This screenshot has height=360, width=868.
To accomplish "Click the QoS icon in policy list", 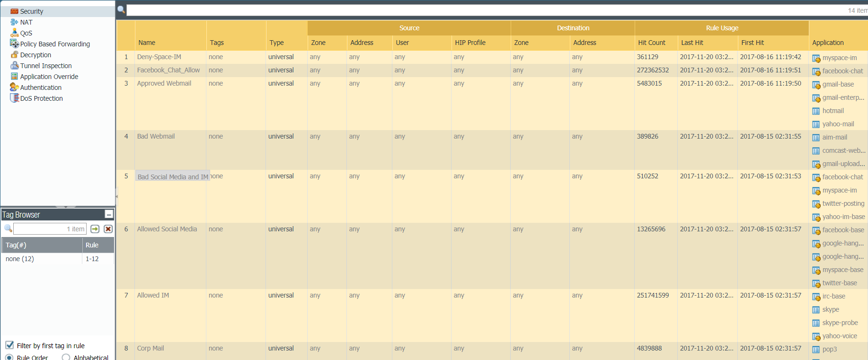I will [14, 33].
